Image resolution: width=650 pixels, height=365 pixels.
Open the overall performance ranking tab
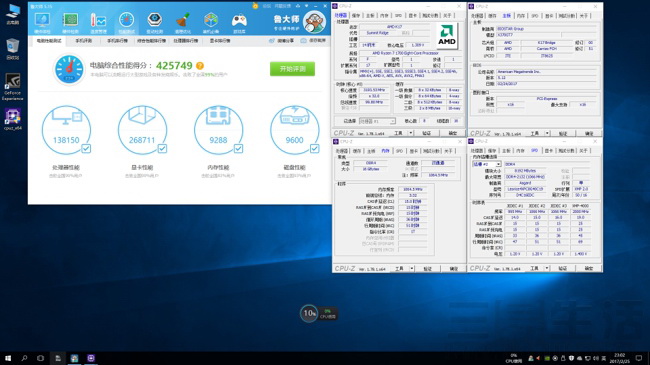[151, 41]
